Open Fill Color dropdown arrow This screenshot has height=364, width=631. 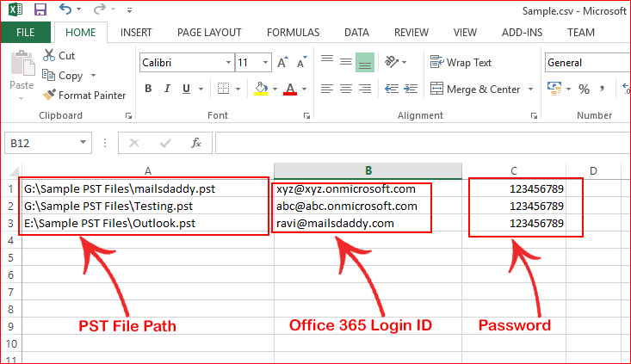(x=275, y=89)
